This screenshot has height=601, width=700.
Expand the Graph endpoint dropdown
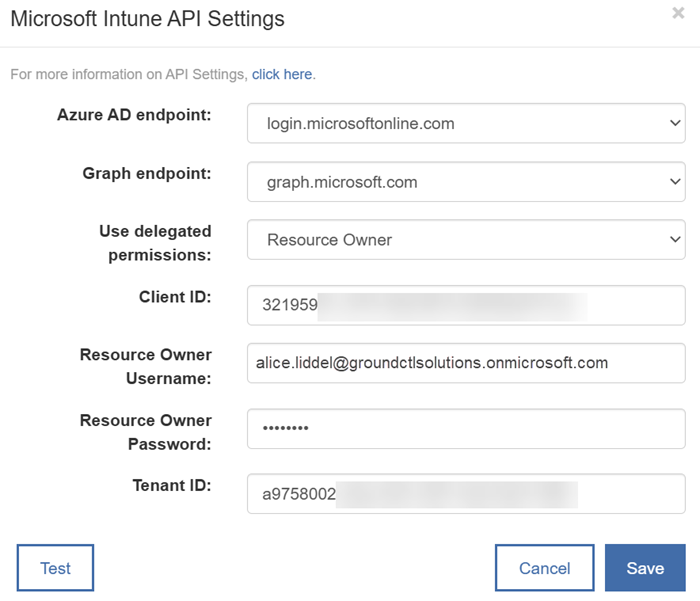[465, 182]
